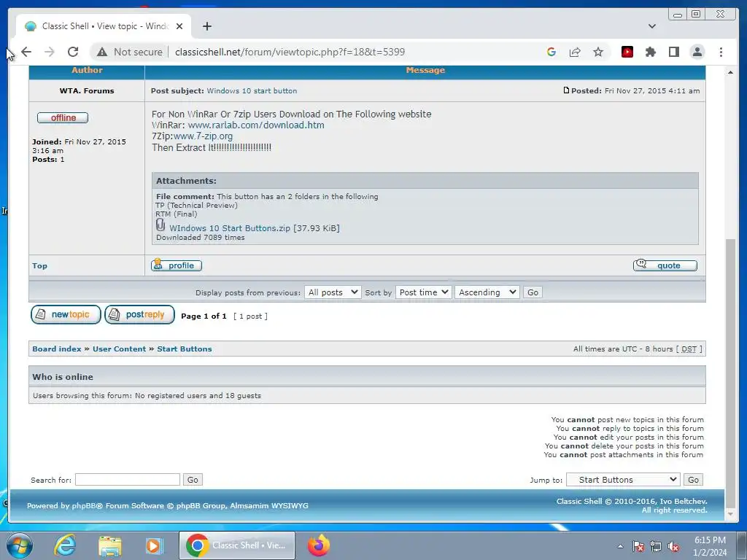Click Go next to sort options
The width and height of the screenshot is (747, 560).
coord(533,292)
